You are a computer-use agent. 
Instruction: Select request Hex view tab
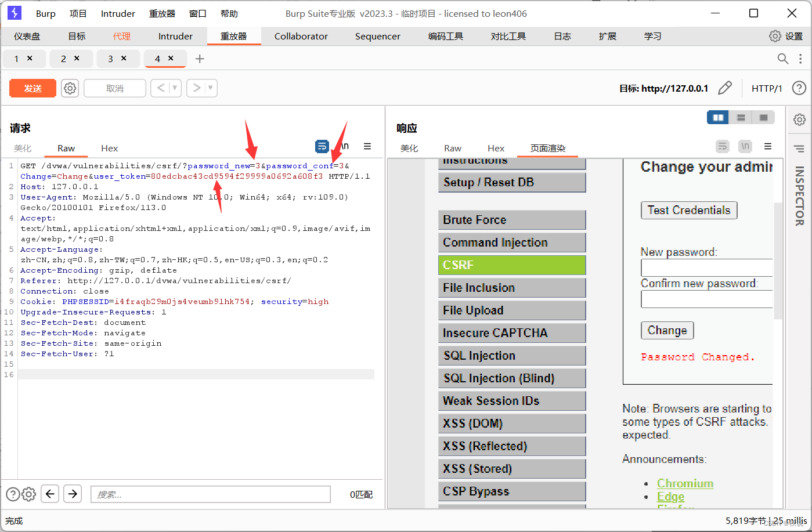point(109,148)
